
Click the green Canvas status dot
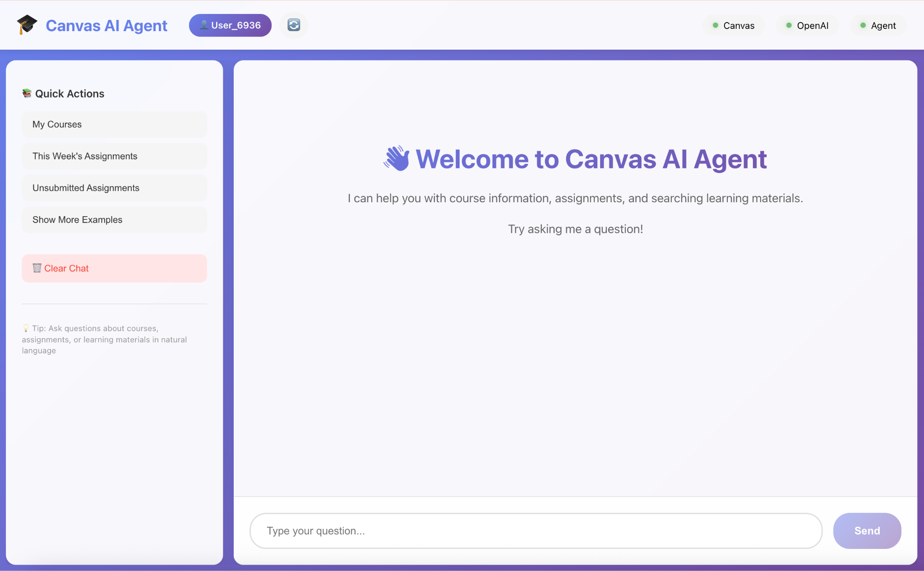pyautogui.click(x=715, y=25)
